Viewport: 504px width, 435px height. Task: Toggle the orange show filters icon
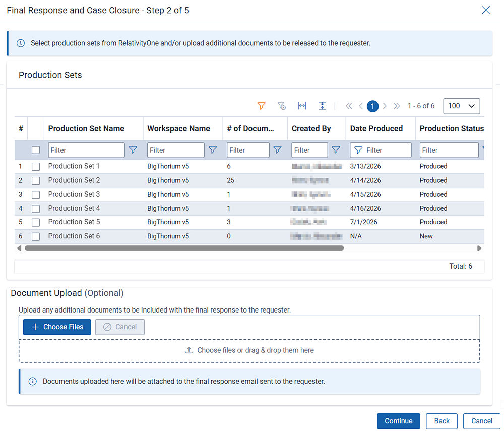click(x=261, y=106)
